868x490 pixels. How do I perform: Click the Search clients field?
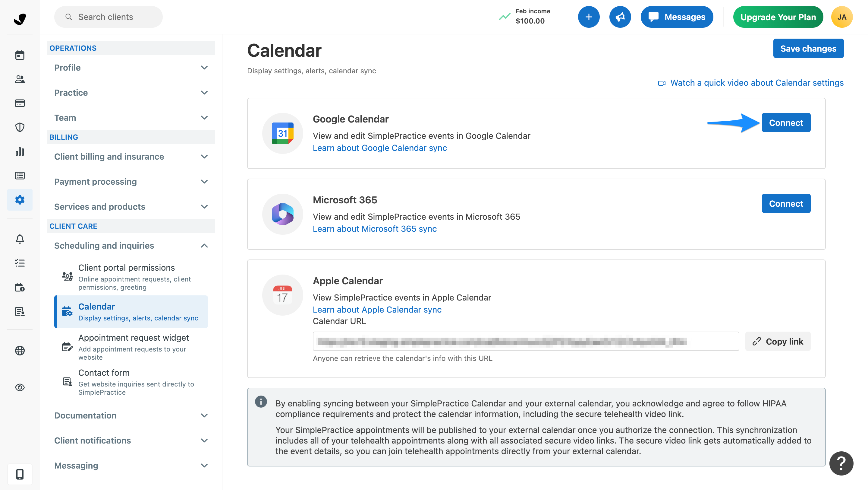[x=108, y=17]
